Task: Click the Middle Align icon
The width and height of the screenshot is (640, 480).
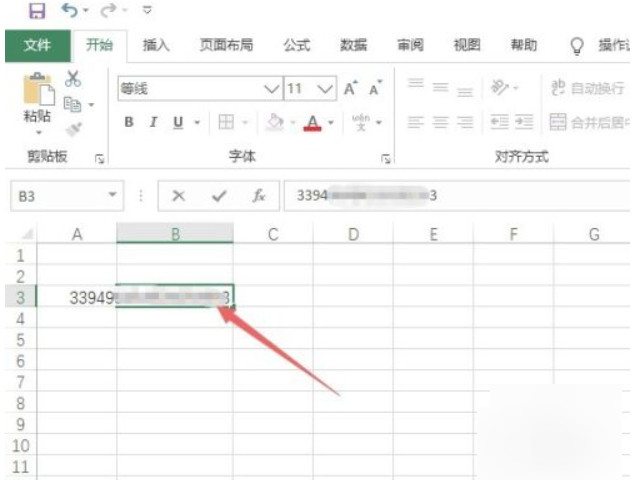Action: 440,87
